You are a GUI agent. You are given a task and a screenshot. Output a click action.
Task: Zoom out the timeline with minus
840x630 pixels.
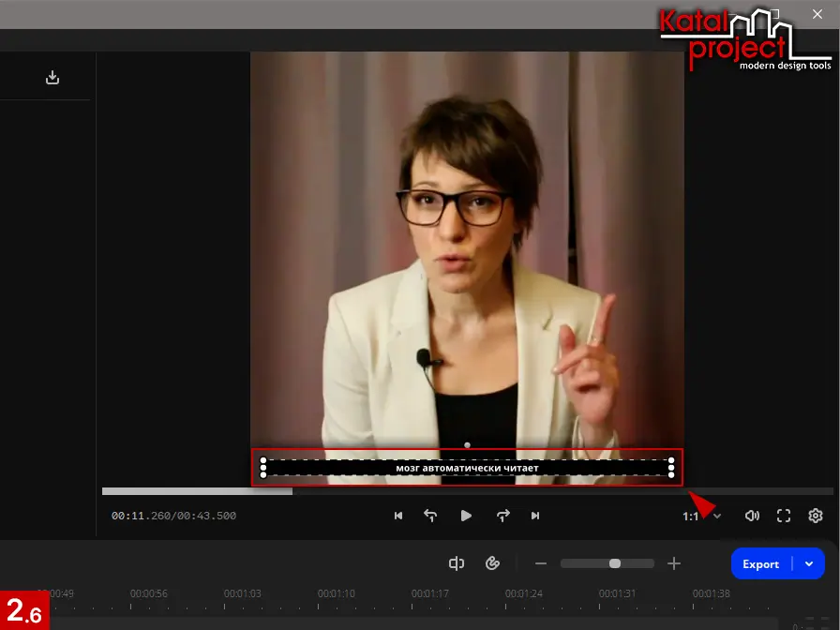541,563
